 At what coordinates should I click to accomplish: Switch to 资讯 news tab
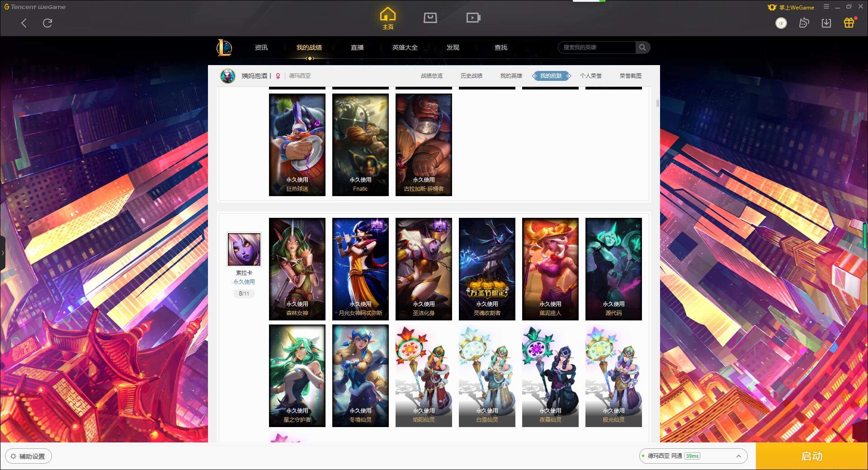(261, 47)
